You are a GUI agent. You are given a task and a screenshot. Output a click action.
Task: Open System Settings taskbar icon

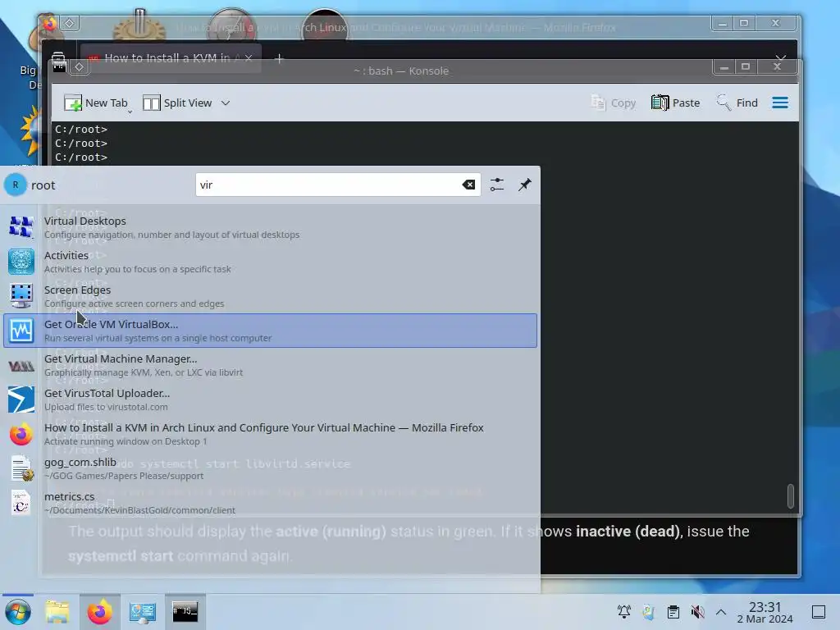(x=142, y=612)
